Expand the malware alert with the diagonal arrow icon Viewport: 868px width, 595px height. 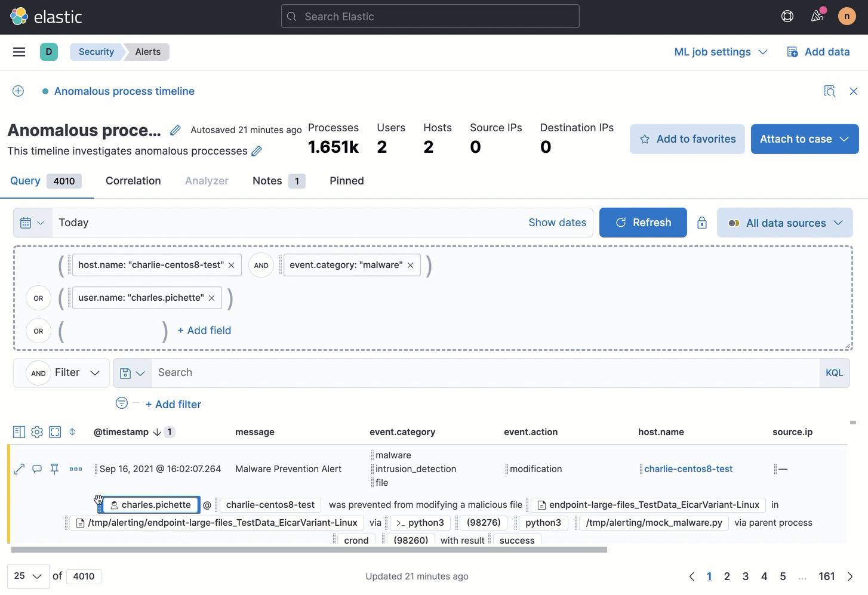click(19, 468)
